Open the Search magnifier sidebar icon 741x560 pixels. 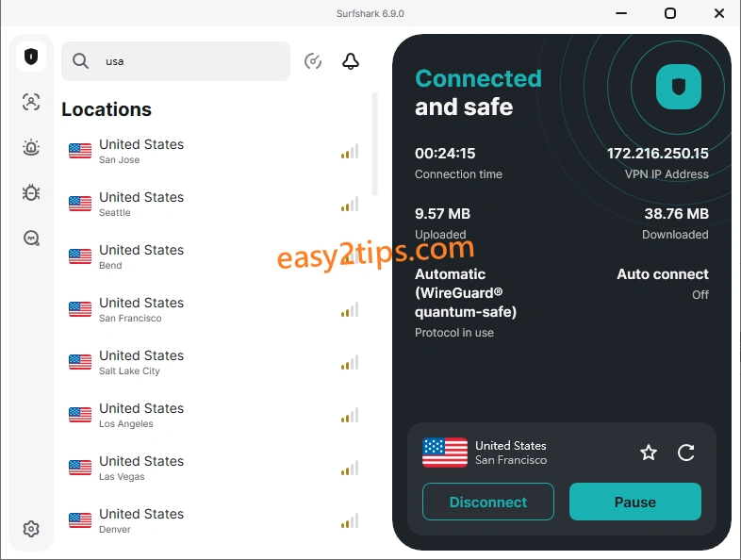(31, 239)
